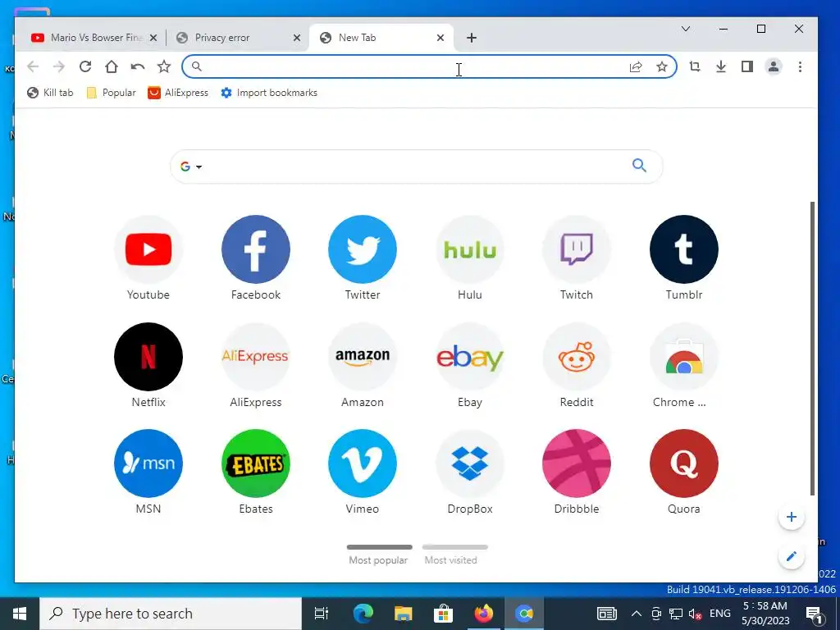This screenshot has width=840, height=630.
Task: Toggle the side panel icon
Action: point(747,66)
